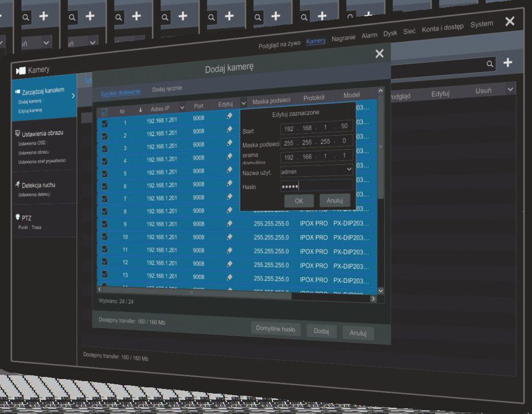Open the Usuń column dropdown arrow in Kamery
This screenshot has width=532, height=414.
pos(510,89)
